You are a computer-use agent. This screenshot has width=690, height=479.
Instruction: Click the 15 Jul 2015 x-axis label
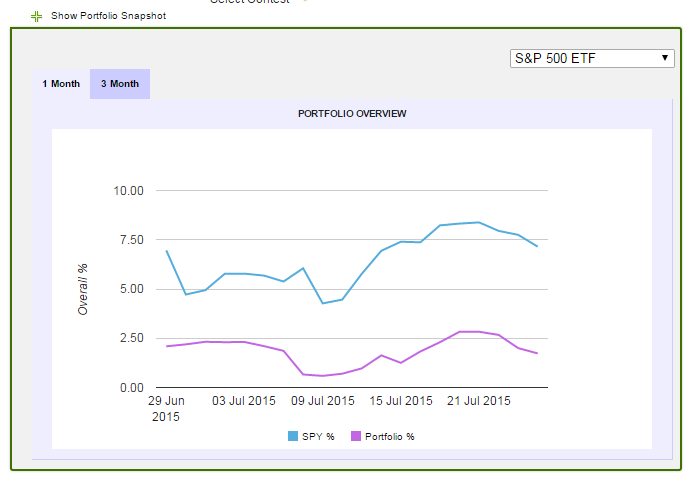(x=401, y=401)
